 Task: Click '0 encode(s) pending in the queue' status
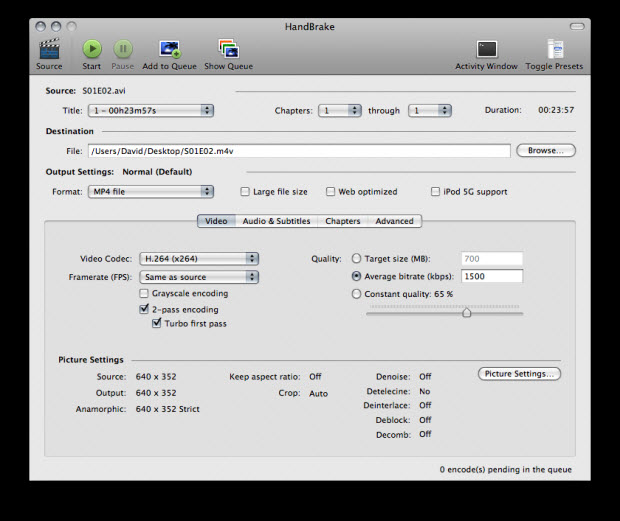[x=506, y=470]
